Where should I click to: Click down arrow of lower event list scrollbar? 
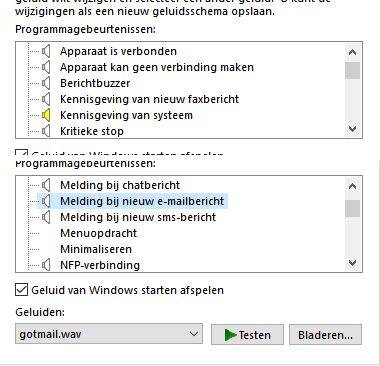coord(352,263)
